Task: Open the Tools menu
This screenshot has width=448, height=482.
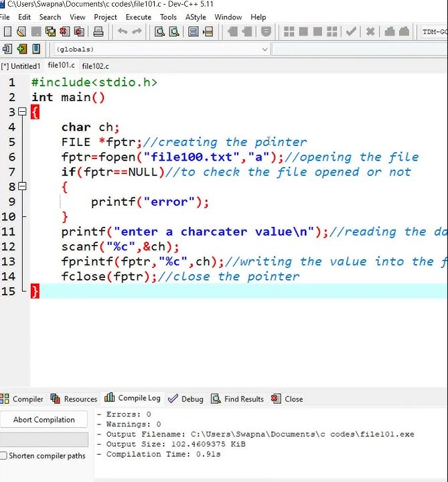Action: click(x=168, y=17)
